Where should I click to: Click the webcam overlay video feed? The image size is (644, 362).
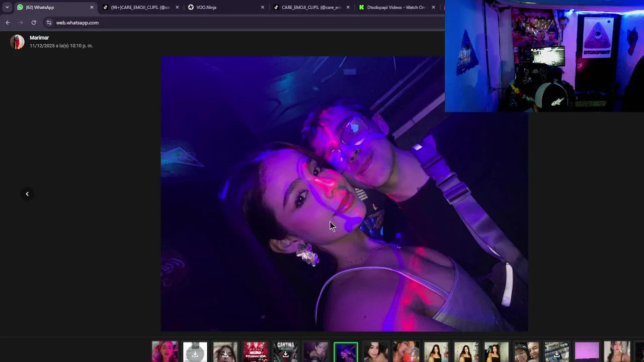[x=544, y=56]
